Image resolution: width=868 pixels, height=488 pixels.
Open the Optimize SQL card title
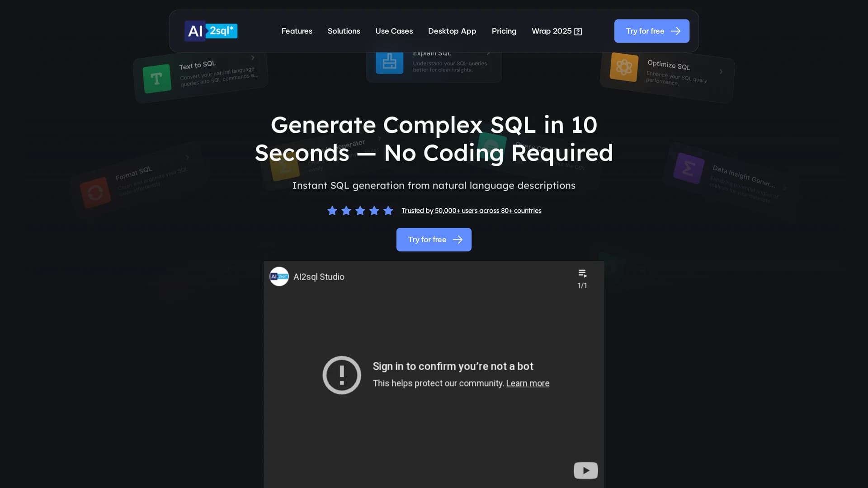coord(669,65)
